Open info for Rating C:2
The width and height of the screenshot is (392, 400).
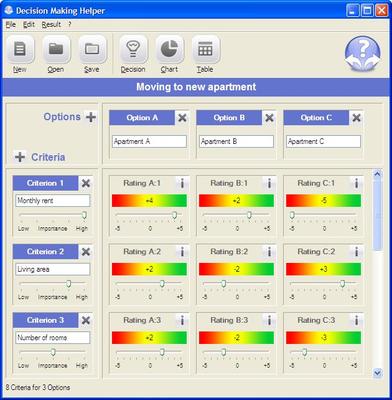356,252
